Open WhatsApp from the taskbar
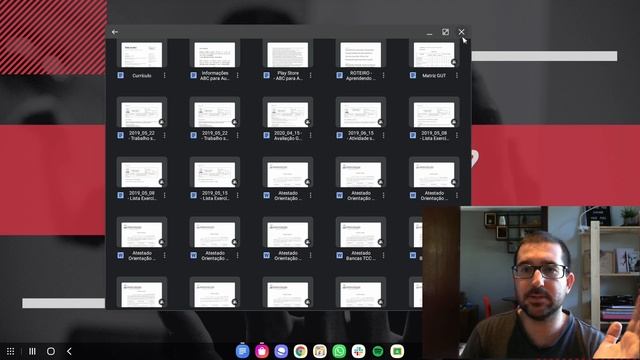The width and height of the screenshot is (640, 360). click(x=339, y=351)
